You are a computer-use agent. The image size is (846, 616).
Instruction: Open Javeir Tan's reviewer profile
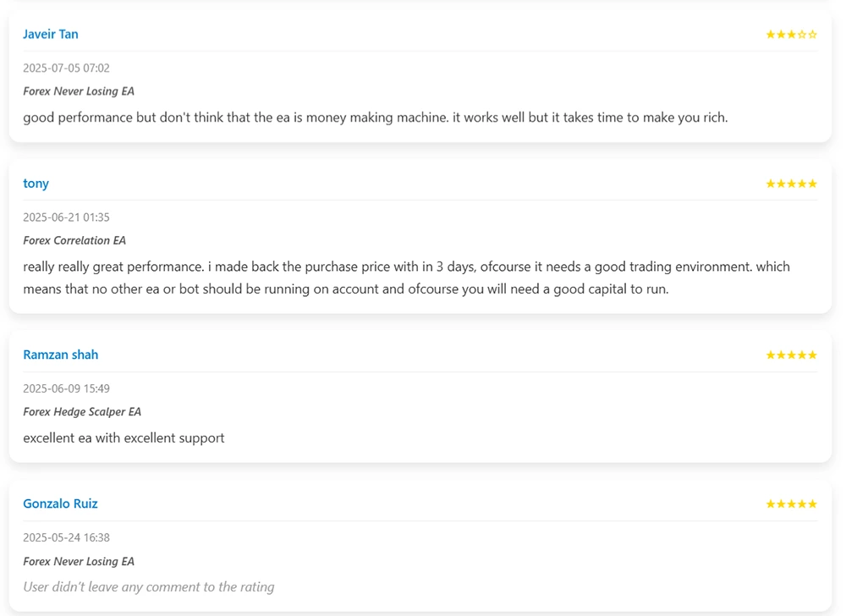51,35
